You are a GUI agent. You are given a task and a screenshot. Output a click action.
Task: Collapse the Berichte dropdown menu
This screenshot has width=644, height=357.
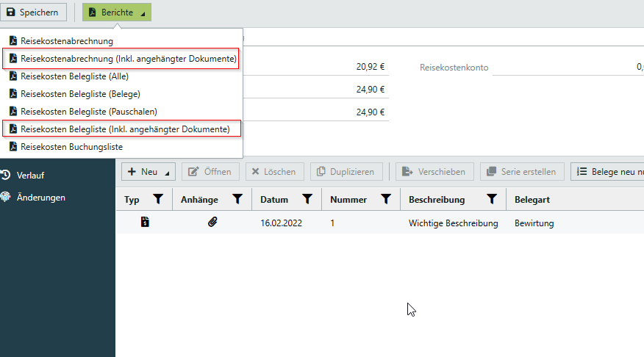click(117, 12)
